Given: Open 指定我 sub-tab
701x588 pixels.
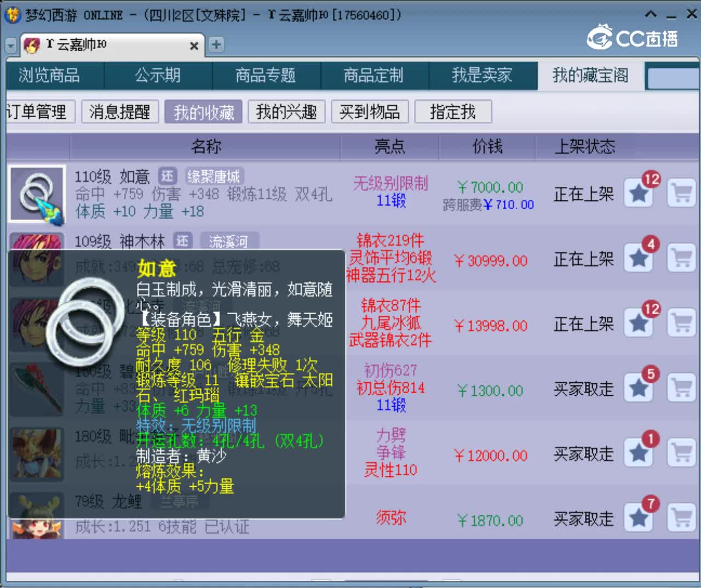Looking at the screenshot, I should pyautogui.click(x=453, y=112).
